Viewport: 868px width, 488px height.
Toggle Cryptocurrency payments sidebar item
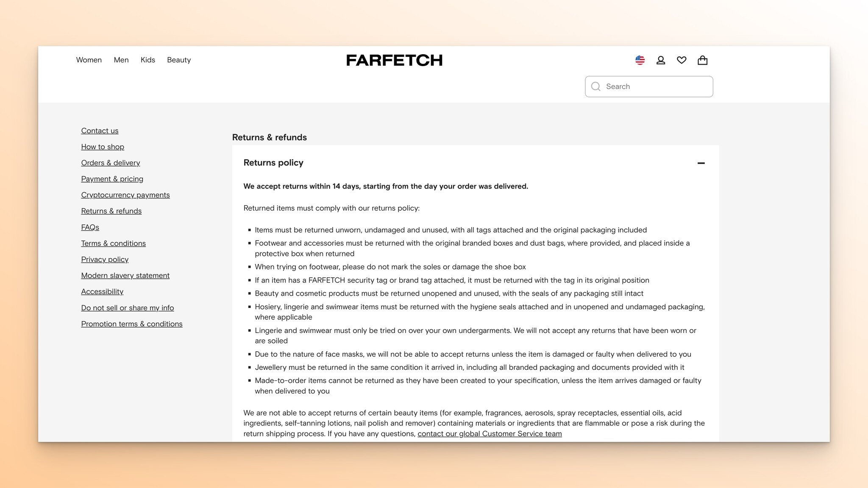point(126,194)
